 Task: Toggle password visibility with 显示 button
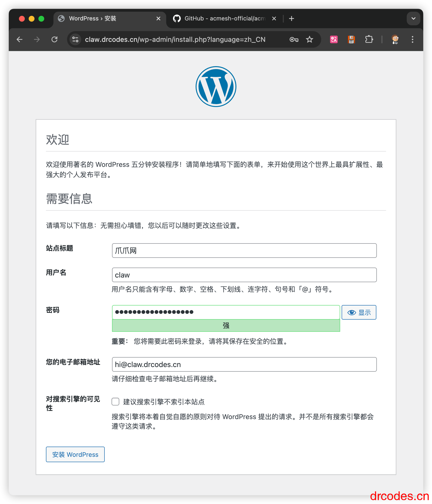click(x=359, y=312)
